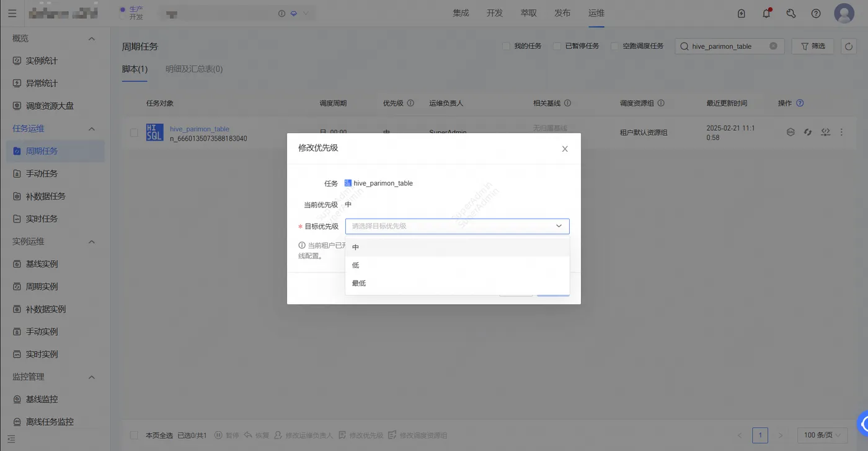Screen dimensions: 868x451
Task: Toggle the 空跑调度任务 checkbox
Action: pyautogui.click(x=614, y=46)
